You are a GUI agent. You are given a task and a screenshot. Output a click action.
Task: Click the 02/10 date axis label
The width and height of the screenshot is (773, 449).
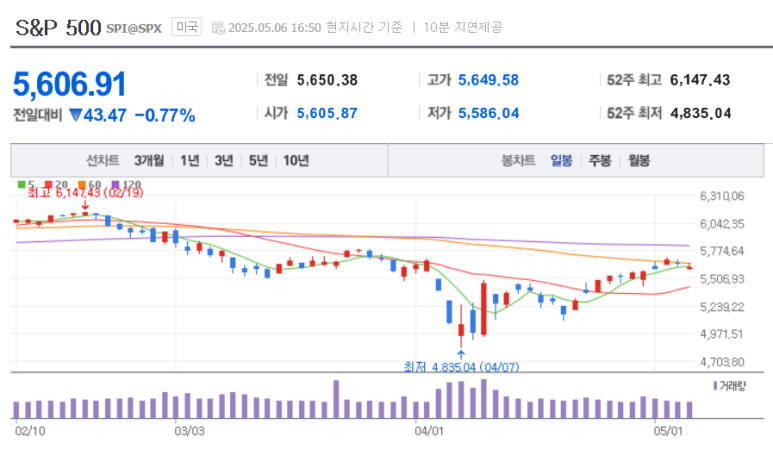[30, 431]
